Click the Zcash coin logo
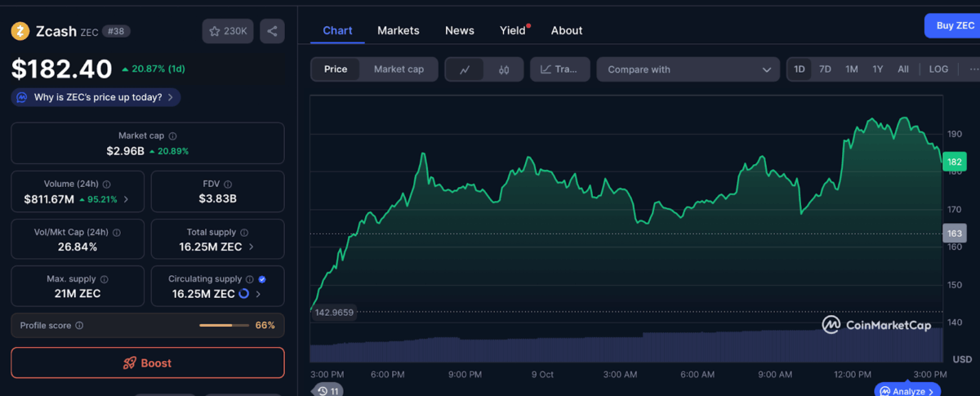The image size is (980, 396). pyautogui.click(x=20, y=31)
